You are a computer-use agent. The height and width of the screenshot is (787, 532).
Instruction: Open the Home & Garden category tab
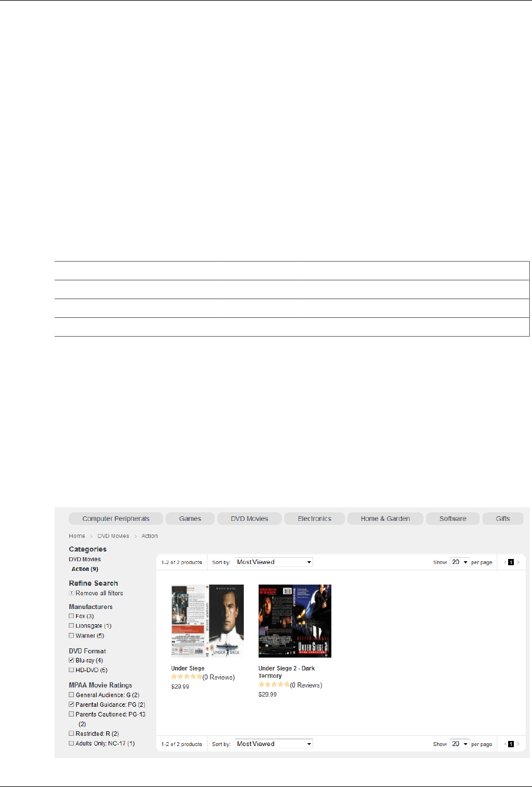coord(385,519)
